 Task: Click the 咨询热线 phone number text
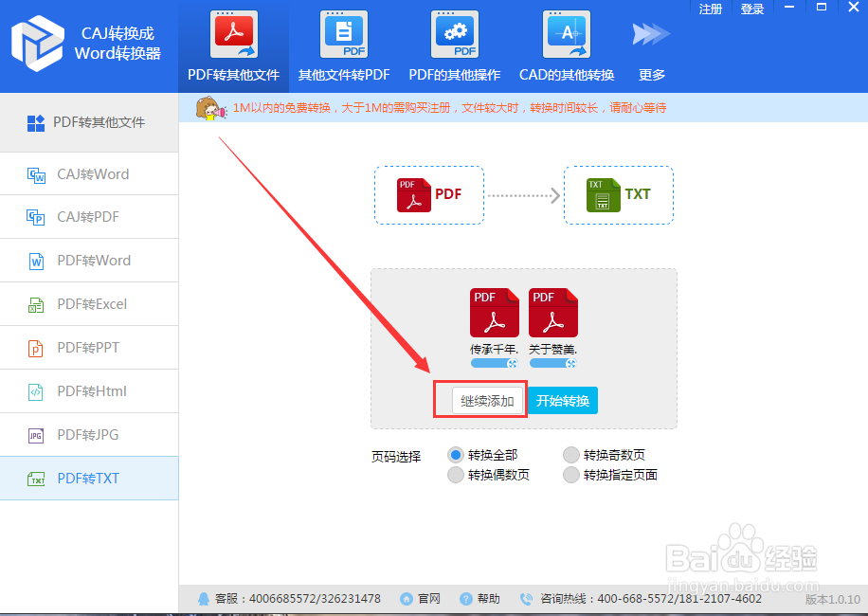pos(678,599)
